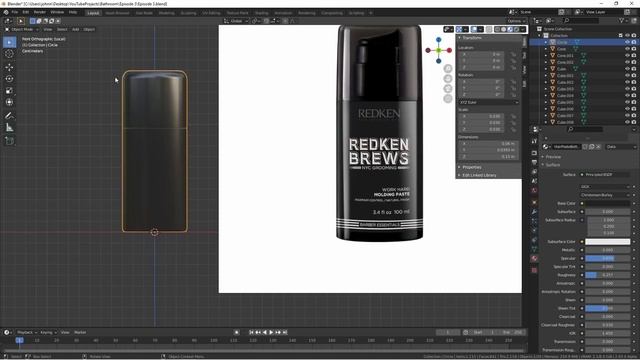The image size is (640, 360).
Task: Choose the Measure tool
Action: point(9,128)
